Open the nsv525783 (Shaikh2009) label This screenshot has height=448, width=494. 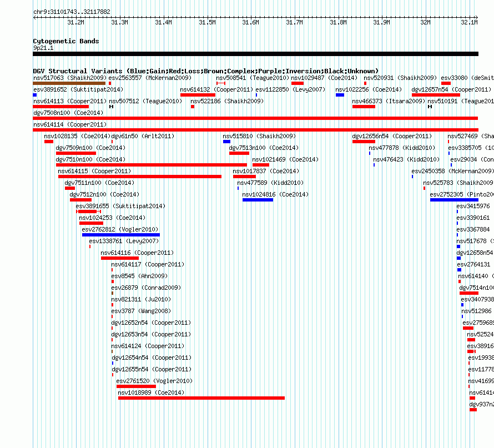tap(458, 183)
